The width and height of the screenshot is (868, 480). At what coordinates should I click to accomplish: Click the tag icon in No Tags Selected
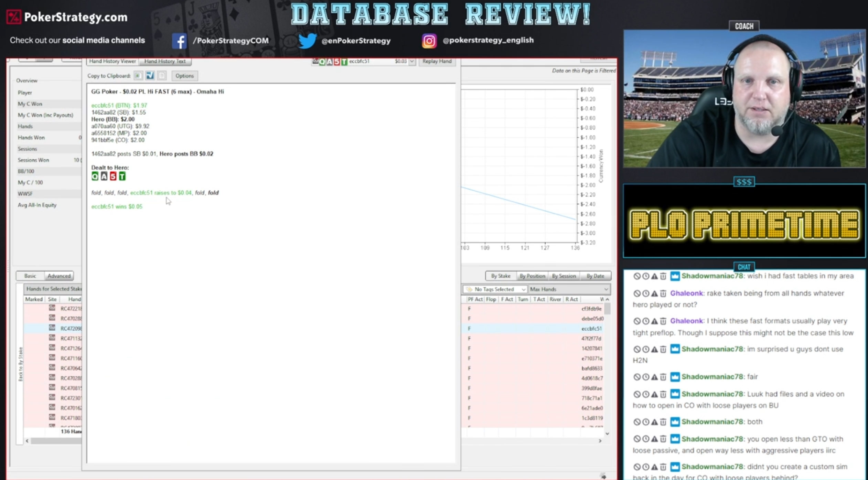click(469, 289)
